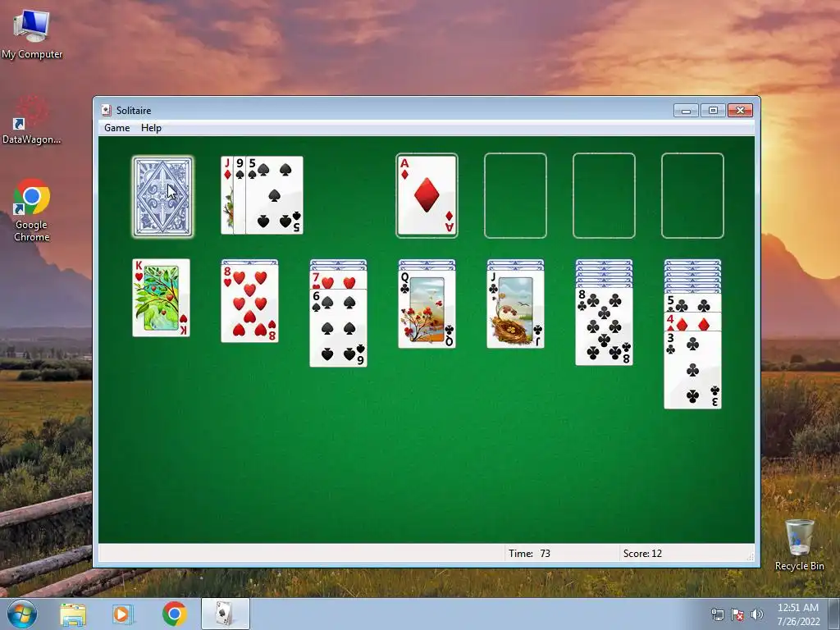Viewport: 840px width, 630px height.
Task: Open Google Chrome desktop shortcut
Action: point(32,210)
